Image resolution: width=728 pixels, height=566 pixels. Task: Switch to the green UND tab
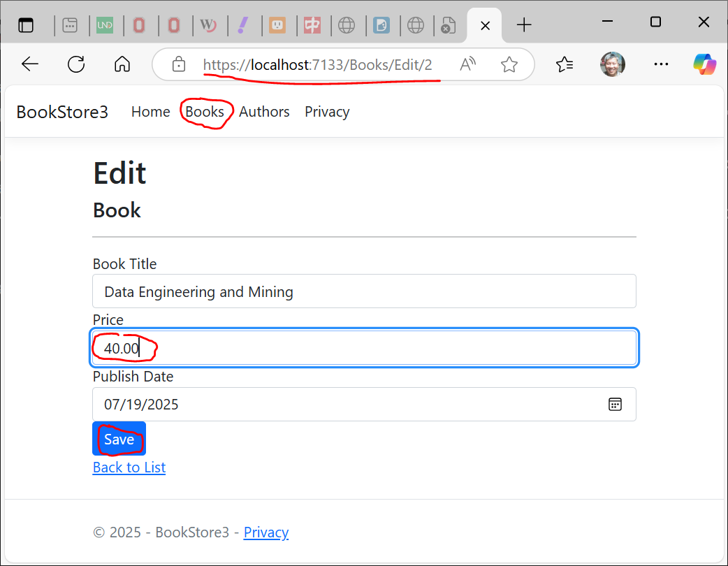(x=105, y=25)
